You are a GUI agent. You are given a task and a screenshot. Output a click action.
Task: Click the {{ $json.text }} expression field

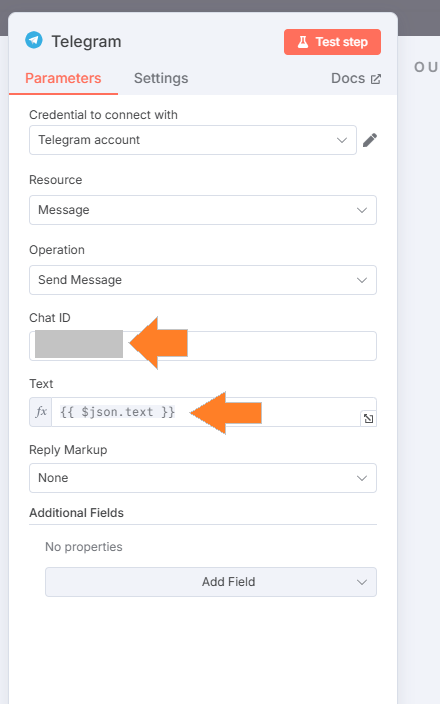coord(214,412)
